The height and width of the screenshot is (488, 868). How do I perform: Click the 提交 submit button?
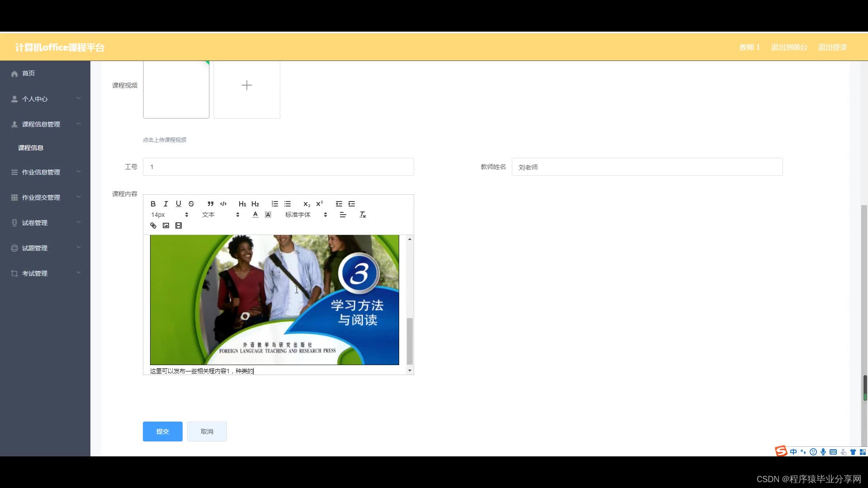pyautogui.click(x=162, y=432)
